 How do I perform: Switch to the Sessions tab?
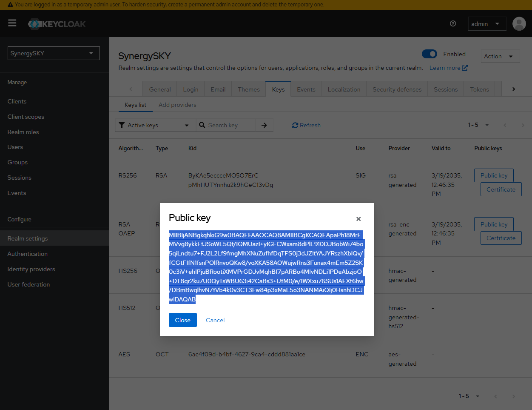click(446, 89)
